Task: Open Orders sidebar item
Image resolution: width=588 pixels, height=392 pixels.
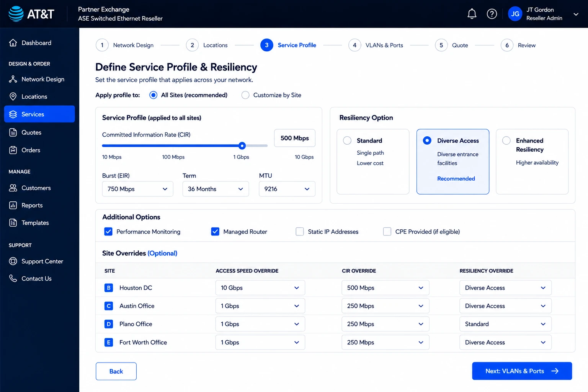Action: tap(39, 150)
